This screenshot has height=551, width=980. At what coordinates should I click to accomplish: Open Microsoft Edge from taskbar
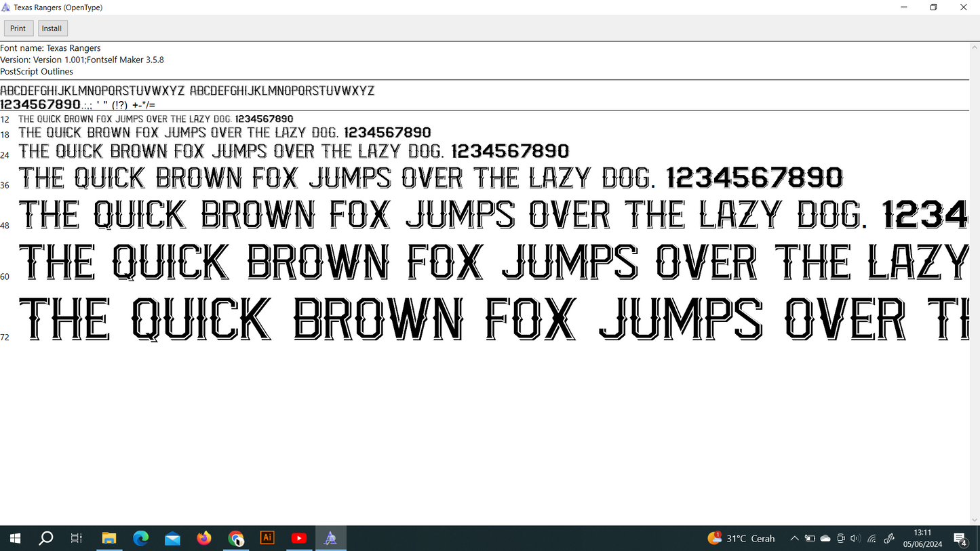[140, 538]
